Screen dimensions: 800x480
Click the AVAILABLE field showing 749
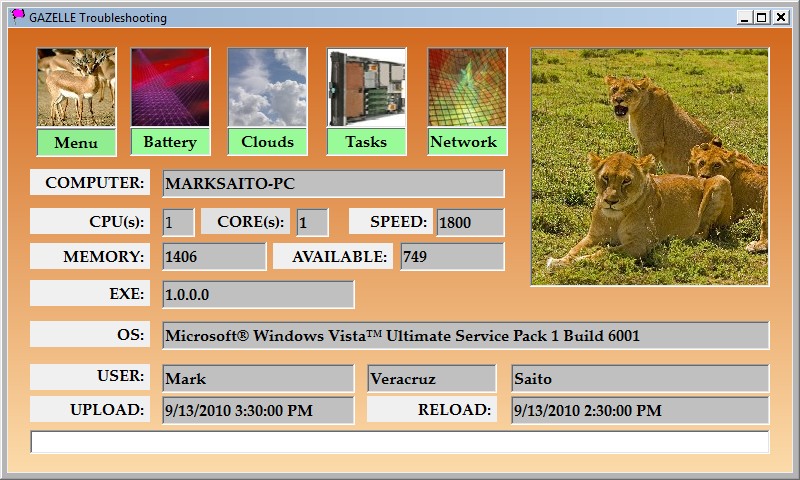452,257
